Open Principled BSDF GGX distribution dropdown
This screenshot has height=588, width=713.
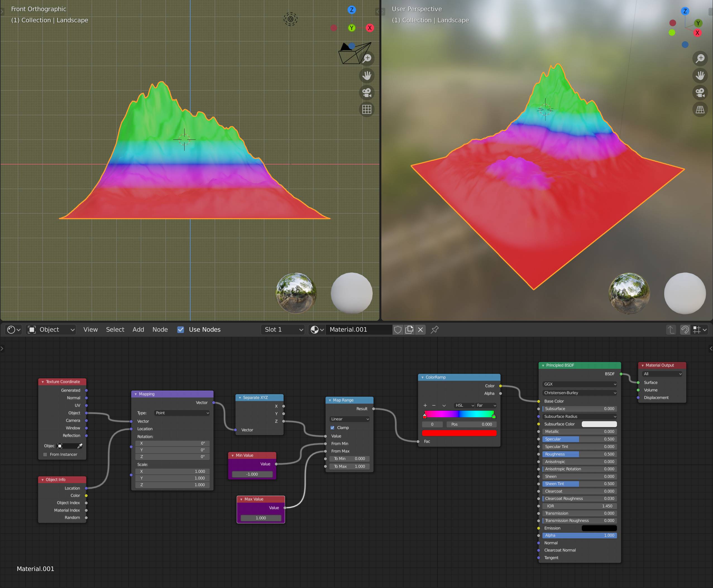[580, 384]
